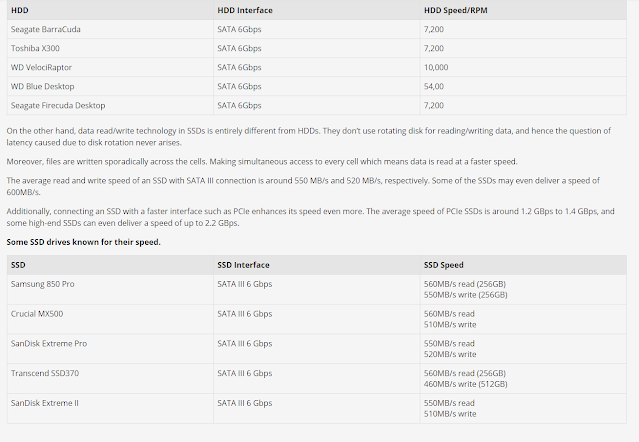This screenshot has width=639, height=442.
Task: Select the Transcend SSD370 entry
Action: 46,372
